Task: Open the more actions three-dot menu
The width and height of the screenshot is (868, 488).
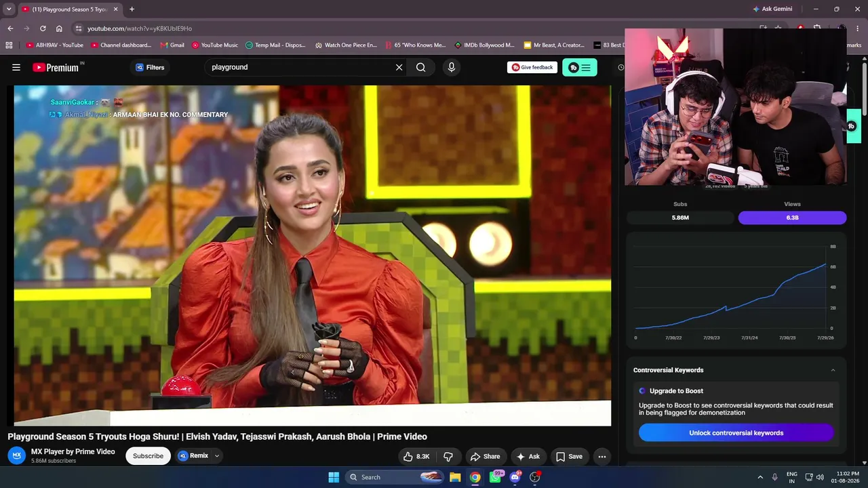Action: point(601,456)
